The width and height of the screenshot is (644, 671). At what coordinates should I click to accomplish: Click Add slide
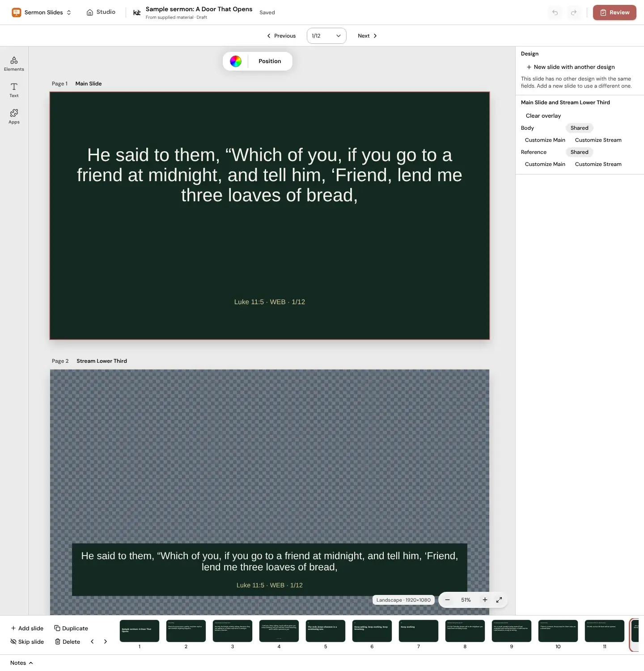point(27,629)
